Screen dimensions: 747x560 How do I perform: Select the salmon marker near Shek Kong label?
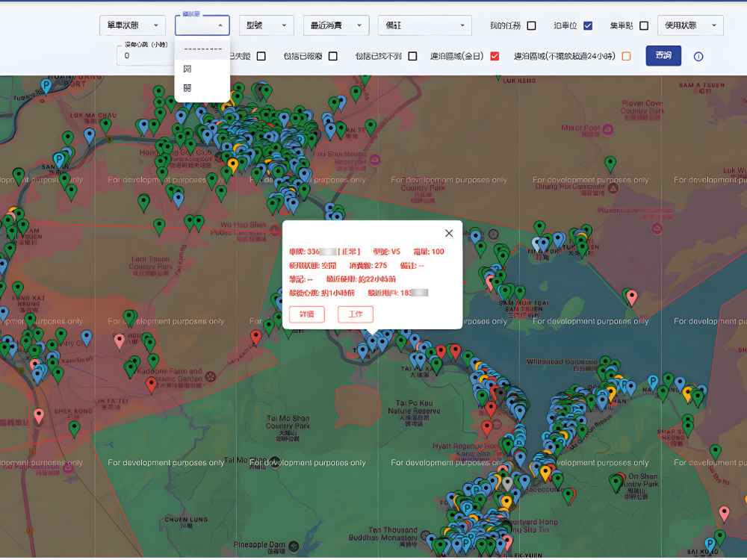(39, 416)
